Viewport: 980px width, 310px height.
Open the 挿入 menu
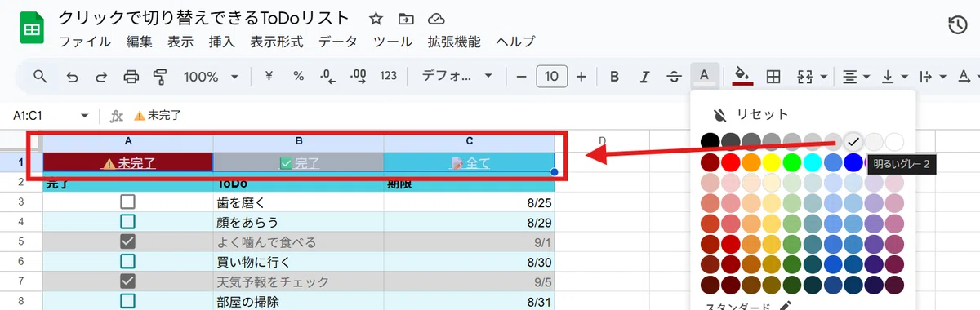222,42
